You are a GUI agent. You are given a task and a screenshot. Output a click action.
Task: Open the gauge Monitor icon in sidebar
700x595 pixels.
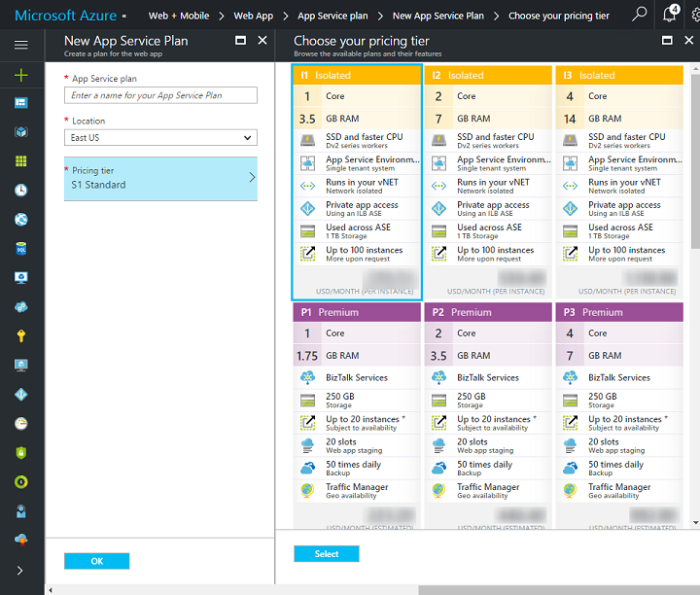(x=21, y=424)
